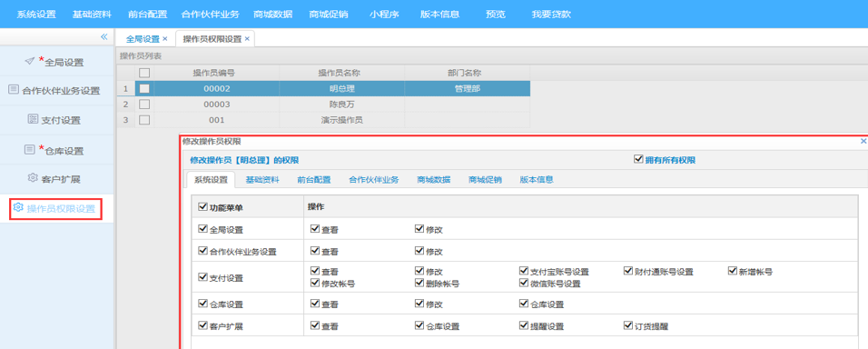
Task: Toggle the 功能菜单 header checkbox
Action: coord(202,206)
